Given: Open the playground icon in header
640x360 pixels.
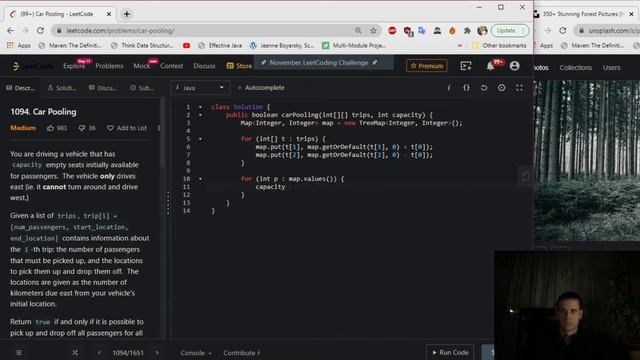Looking at the screenshot, I should tap(466, 66).
